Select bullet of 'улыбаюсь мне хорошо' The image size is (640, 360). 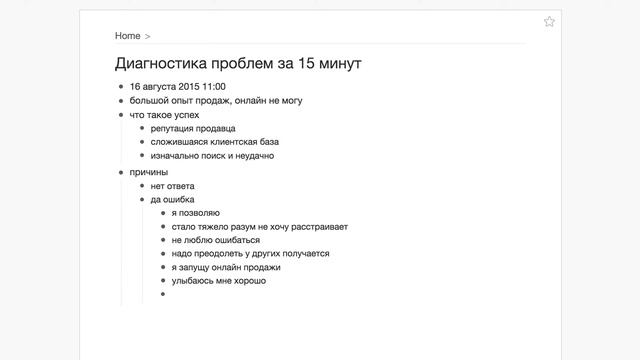[163, 280]
